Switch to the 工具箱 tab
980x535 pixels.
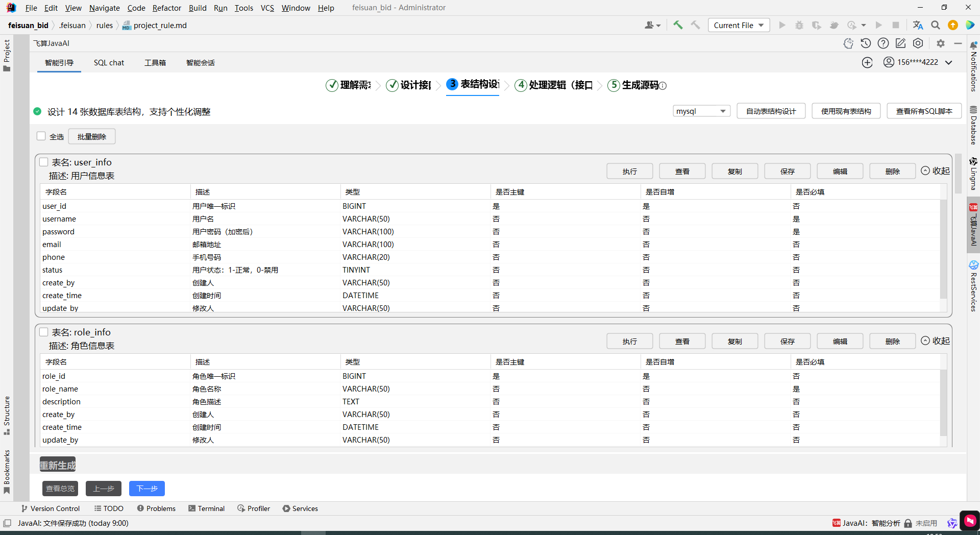coord(155,63)
